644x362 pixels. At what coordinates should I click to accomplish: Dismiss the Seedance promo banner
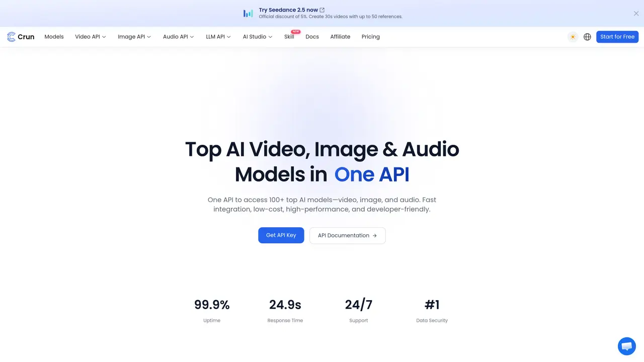(x=636, y=14)
